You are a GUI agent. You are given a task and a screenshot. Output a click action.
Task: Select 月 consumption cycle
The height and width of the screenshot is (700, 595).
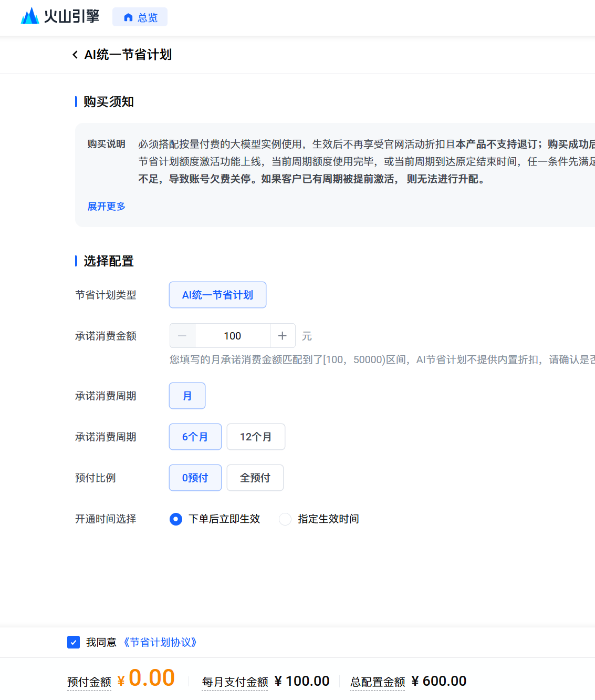[187, 396]
